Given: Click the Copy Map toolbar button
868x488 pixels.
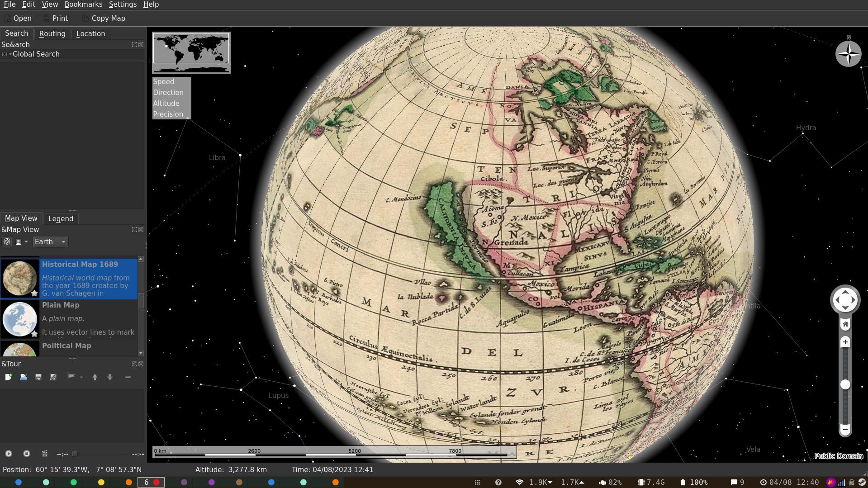Looking at the screenshot, I should click(104, 18).
